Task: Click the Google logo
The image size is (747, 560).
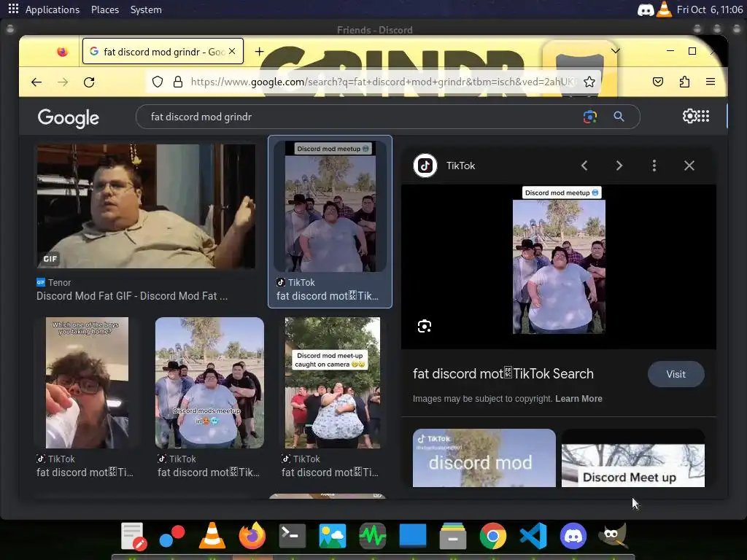Action: (68, 117)
